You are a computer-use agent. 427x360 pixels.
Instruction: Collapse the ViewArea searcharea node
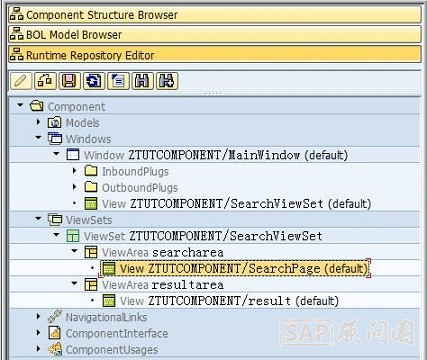tap(75, 251)
